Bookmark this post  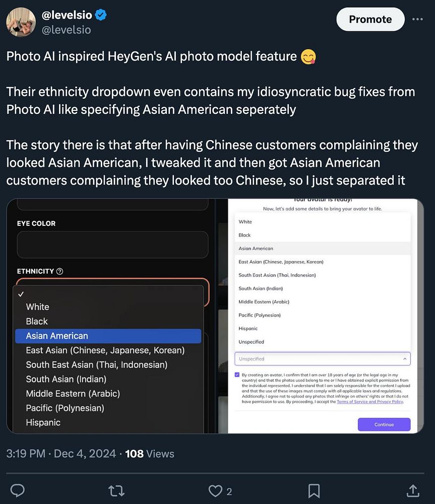(x=314, y=491)
